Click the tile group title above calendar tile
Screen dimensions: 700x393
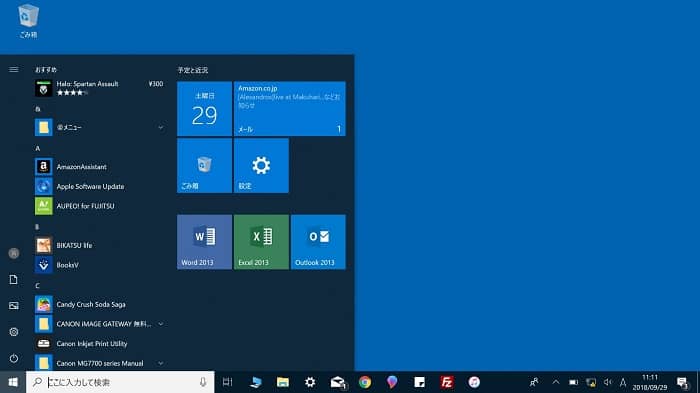pyautogui.click(x=193, y=70)
